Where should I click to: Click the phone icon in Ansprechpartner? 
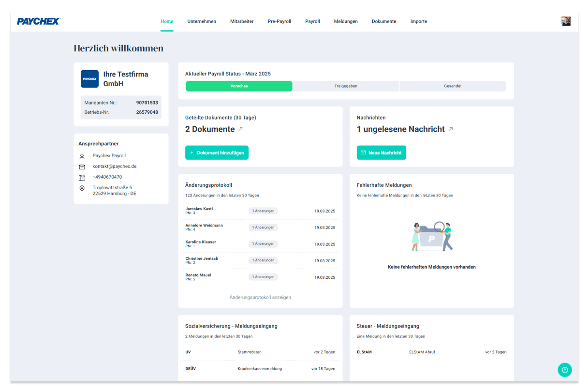tap(82, 177)
